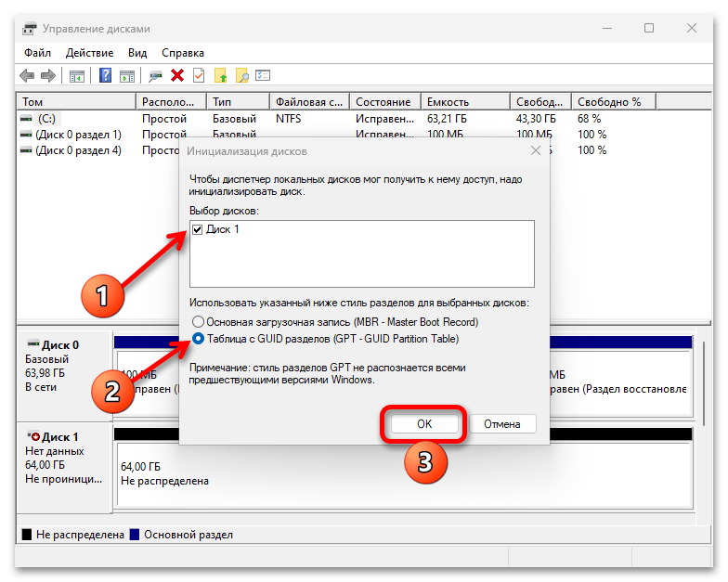Click the red X delete icon
The image size is (728, 582).
pos(176,75)
